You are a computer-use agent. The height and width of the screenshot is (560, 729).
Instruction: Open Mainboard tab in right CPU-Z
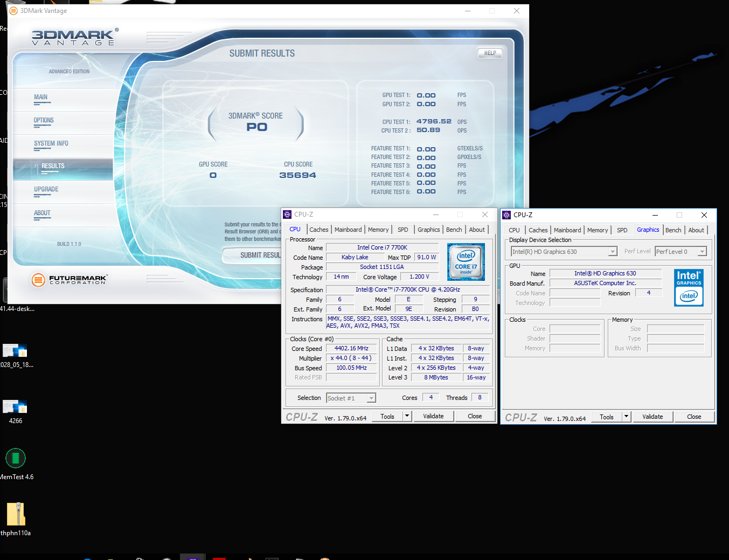567,230
